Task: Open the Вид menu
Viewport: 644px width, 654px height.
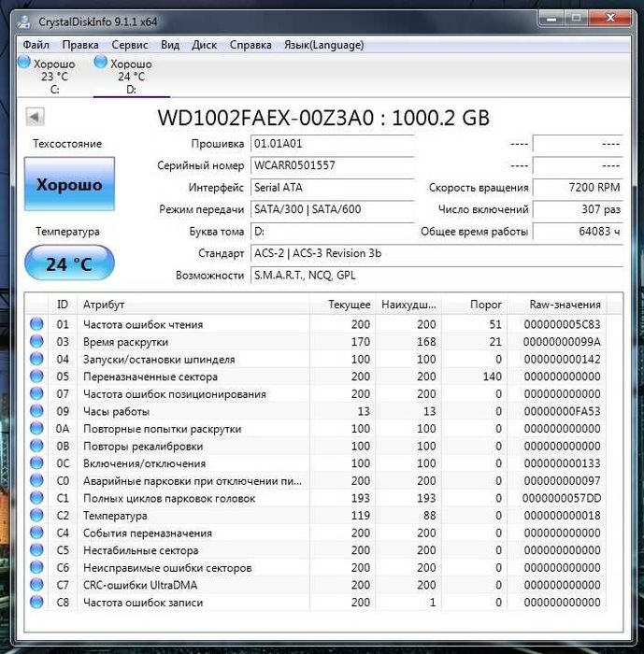Action: coord(170,45)
